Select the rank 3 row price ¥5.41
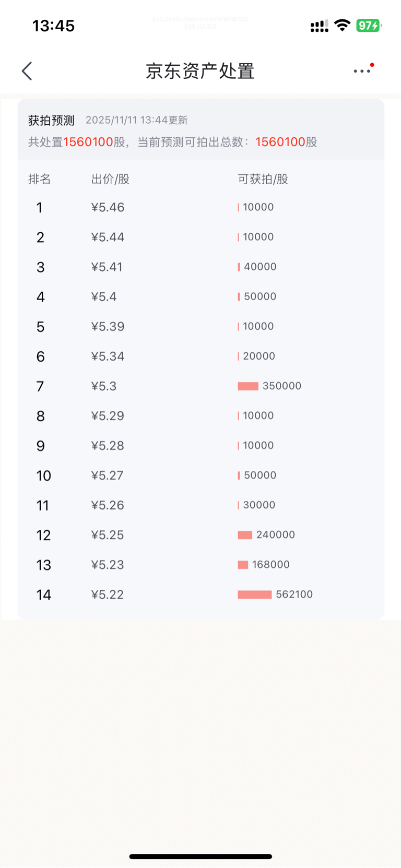The height and width of the screenshot is (868, 401). tap(107, 267)
